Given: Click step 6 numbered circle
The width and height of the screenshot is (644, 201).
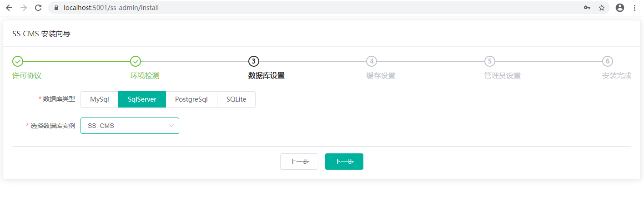Looking at the screenshot, I should click(x=607, y=61).
